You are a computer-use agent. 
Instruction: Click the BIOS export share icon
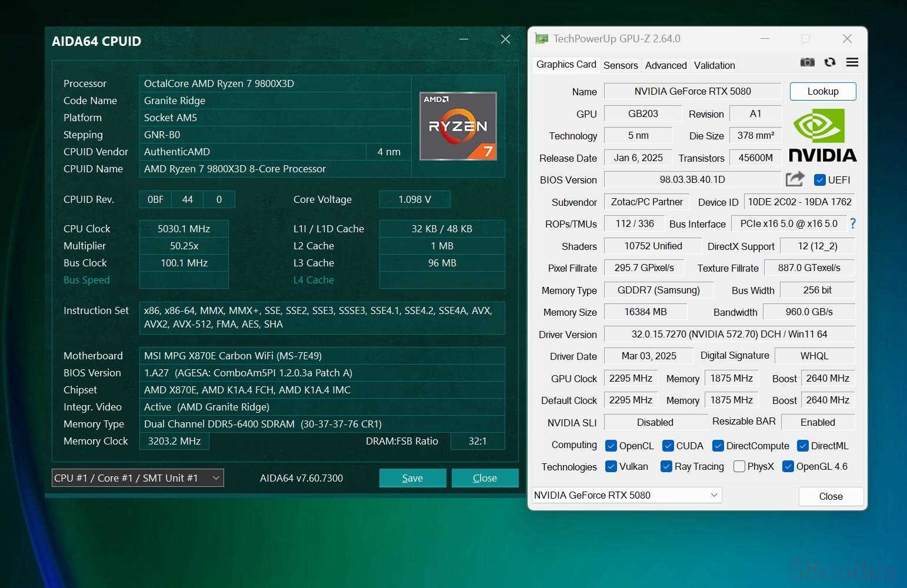click(x=795, y=179)
